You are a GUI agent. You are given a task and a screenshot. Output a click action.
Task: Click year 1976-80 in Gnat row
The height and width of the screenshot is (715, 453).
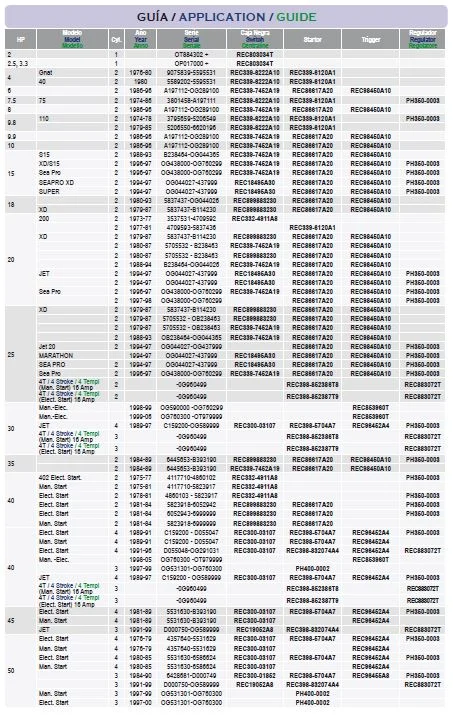click(x=141, y=73)
